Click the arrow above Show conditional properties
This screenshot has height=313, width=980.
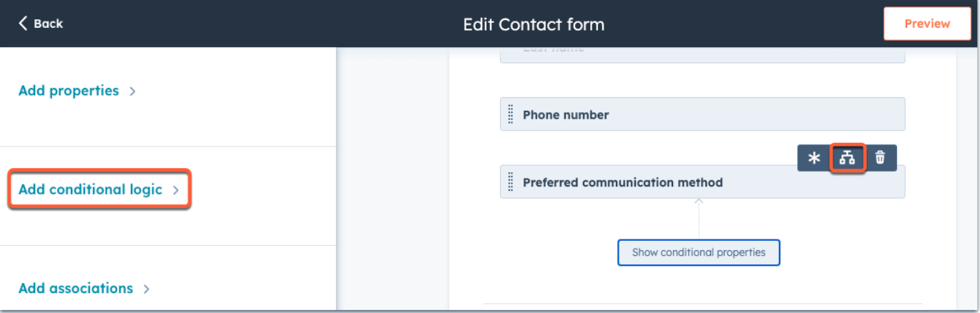coord(699,202)
